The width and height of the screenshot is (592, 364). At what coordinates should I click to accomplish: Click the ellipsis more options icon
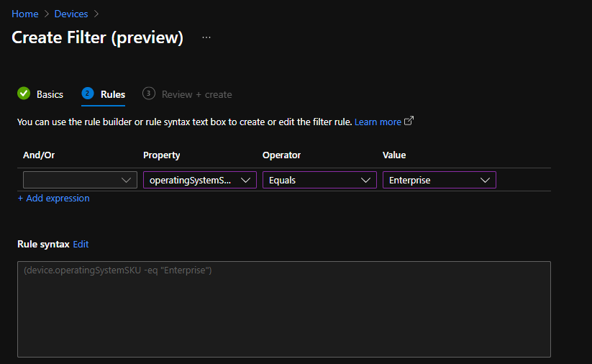(206, 37)
